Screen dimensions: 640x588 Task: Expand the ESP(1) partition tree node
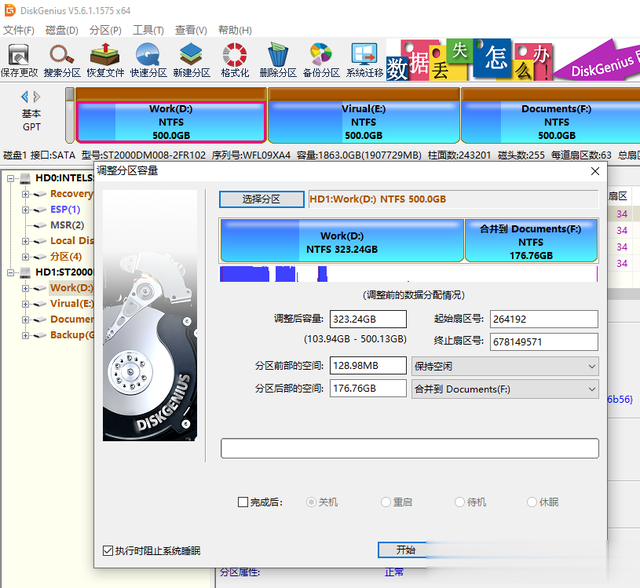(25, 210)
